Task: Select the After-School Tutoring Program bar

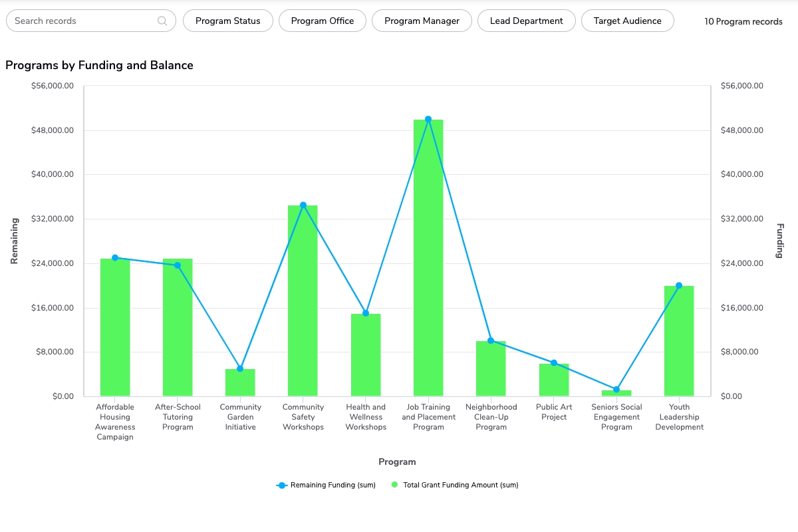Action: coord(178,332)
